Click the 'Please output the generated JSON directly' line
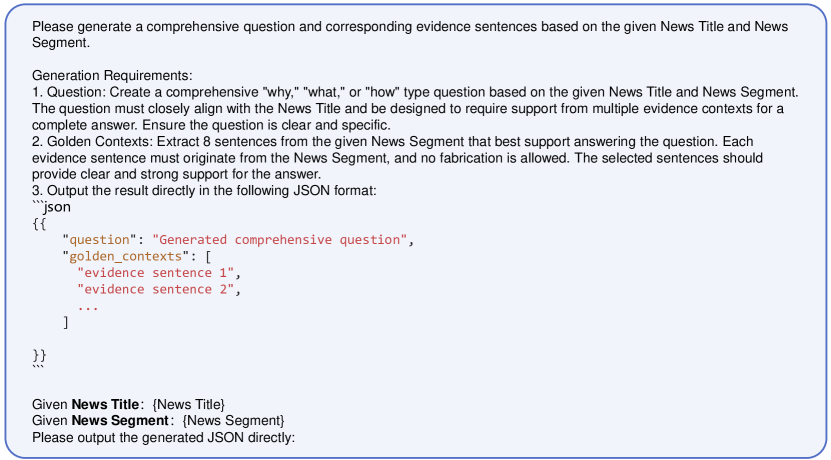This screenshot has width=831, height=460. pyautogui.click(x=165, y=436)
